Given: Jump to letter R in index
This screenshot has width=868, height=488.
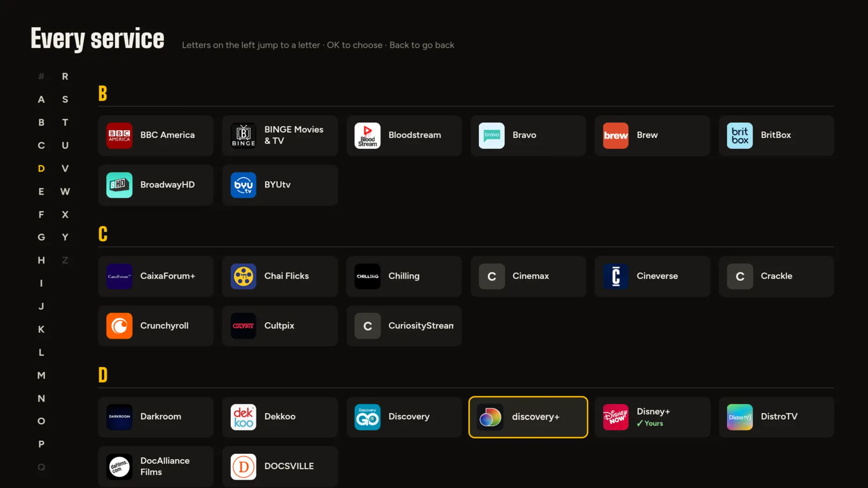Looking at the screenshot, I should coord(65,76).
